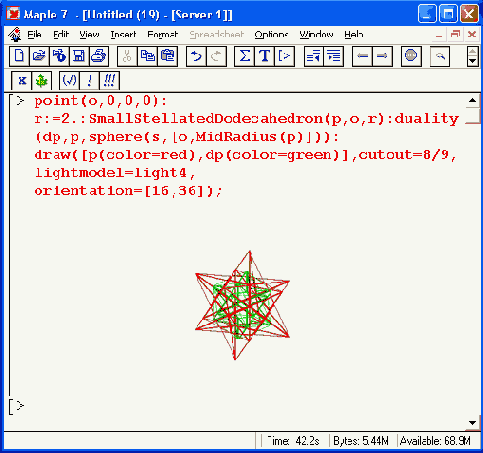Print the worksheet

pyautogui.click(x=99, y=56)
